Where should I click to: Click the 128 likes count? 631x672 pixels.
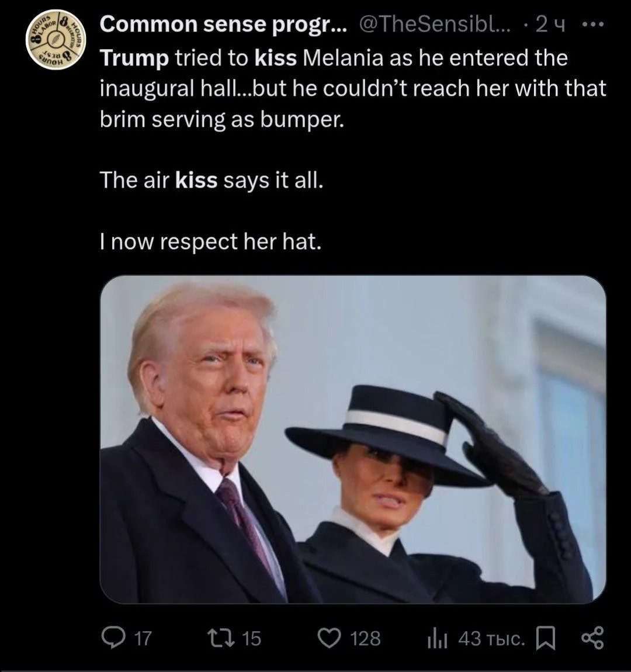(365, 638)
